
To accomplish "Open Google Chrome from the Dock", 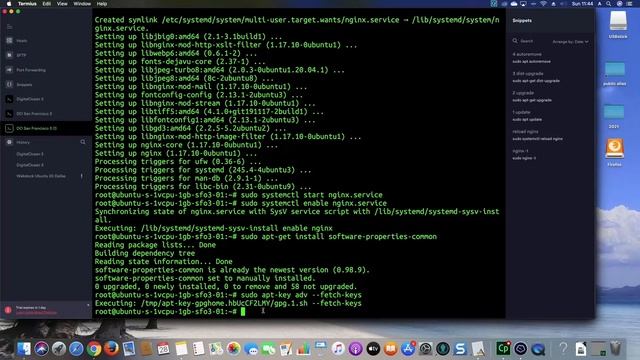I will (x=94, y=349).
